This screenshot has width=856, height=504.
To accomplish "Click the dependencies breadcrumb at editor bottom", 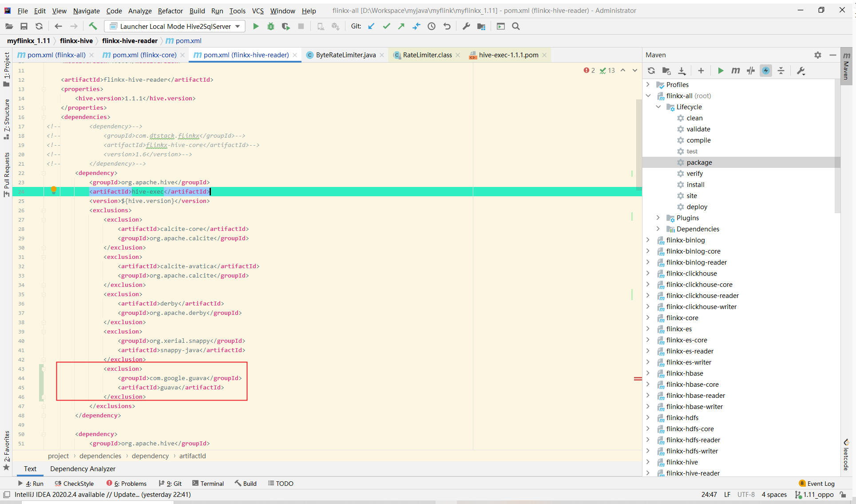I will pyautogui.click(x=100, y=456).
